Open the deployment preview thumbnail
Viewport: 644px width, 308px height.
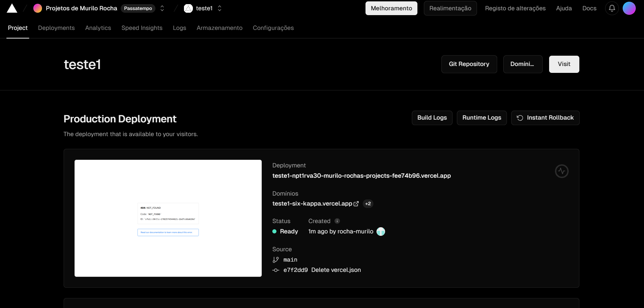[x=168, y=218]
